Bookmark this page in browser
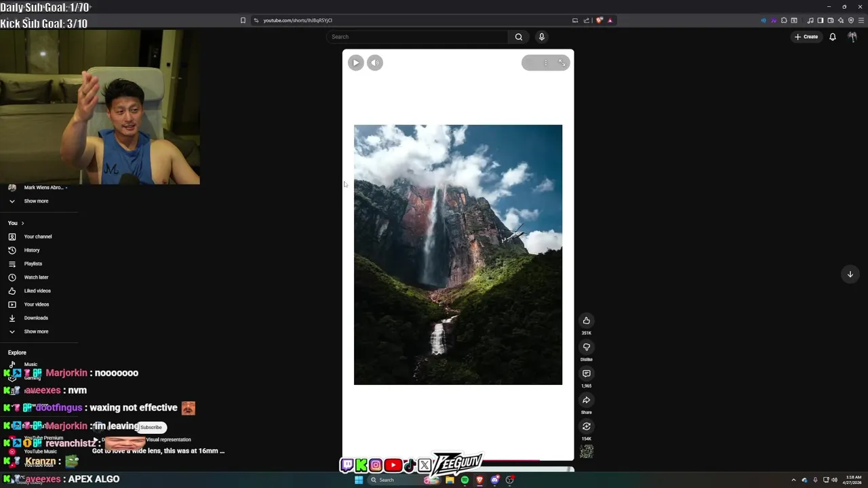The height and width of the screenshot is (488, 868). coord(243,20)
